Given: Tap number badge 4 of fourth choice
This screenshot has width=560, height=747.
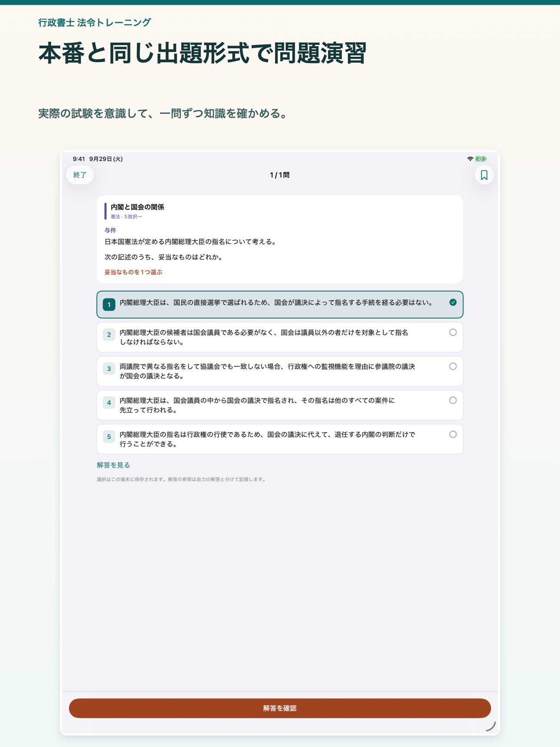Looking at the screenshot, I should pos(109,403).
